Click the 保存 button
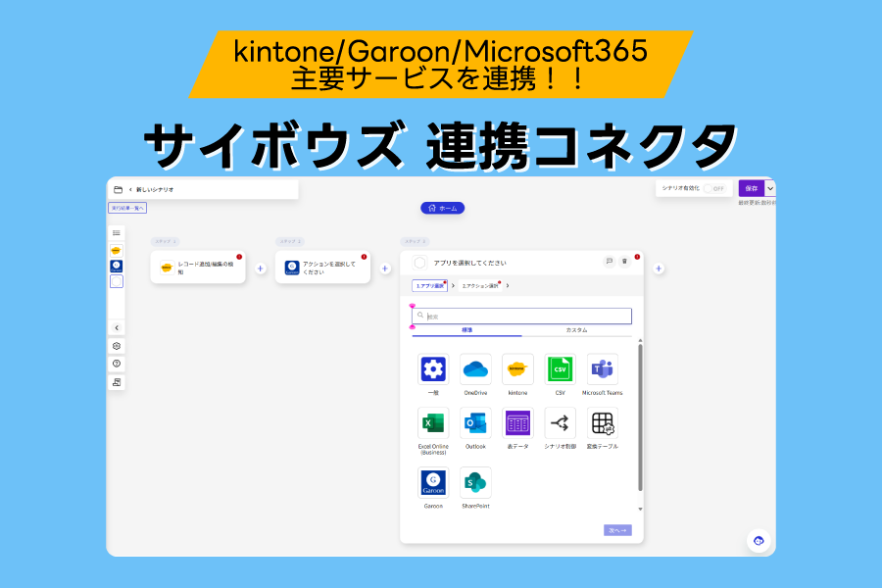This screenshot has width=882, height=588. pos(751,188)
